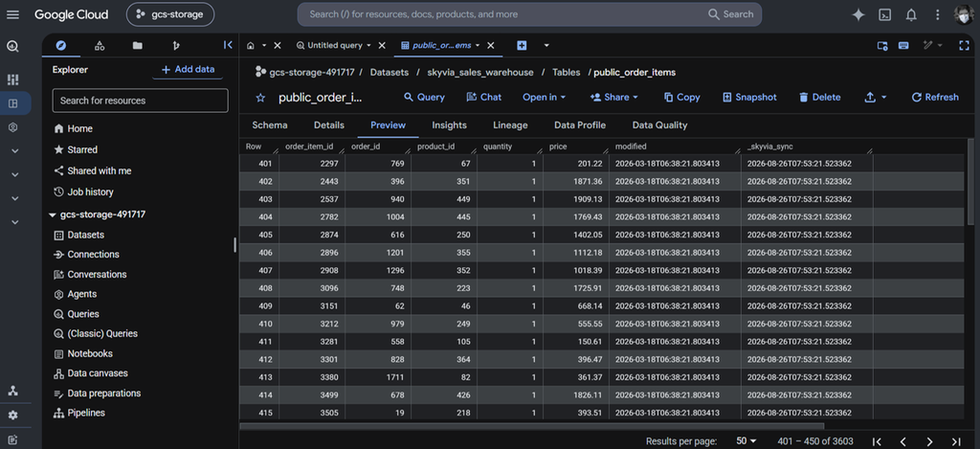Refresh the table view

[x=935, y=98]
